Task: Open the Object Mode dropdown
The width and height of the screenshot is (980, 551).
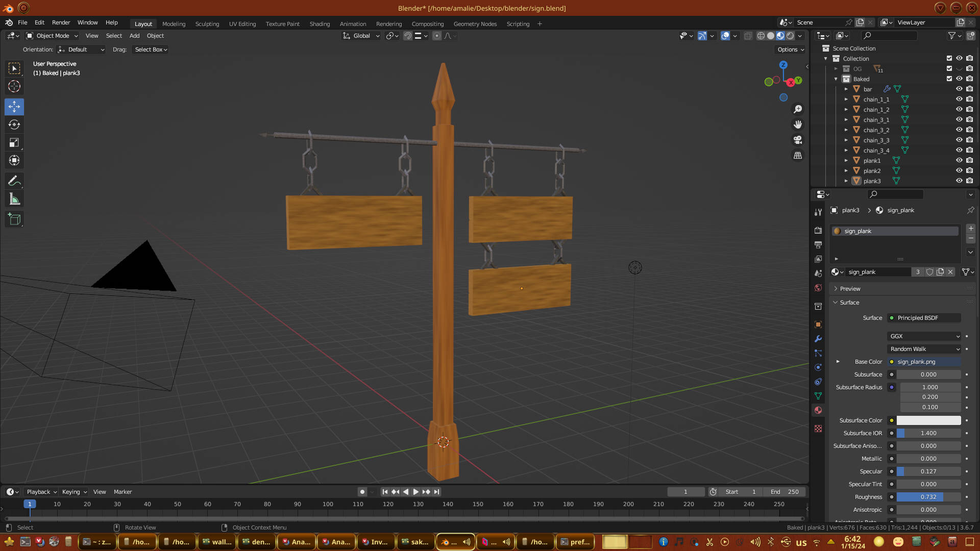Action: 52,36
